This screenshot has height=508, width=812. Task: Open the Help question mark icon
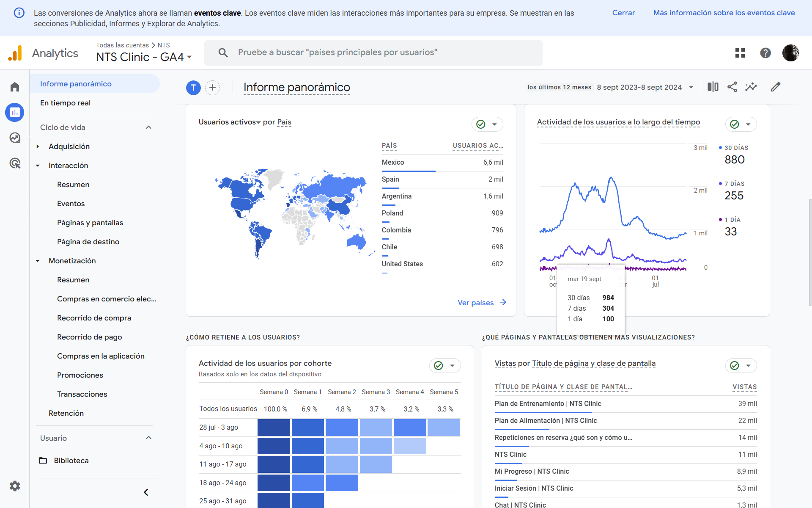(x=765, y=53)
